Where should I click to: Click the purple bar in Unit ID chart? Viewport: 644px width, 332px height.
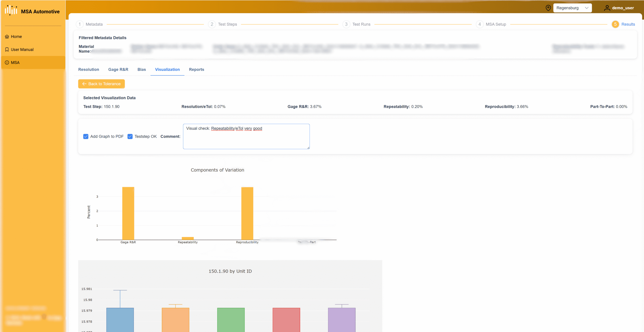pyautogui.click(x=342, y=320)
